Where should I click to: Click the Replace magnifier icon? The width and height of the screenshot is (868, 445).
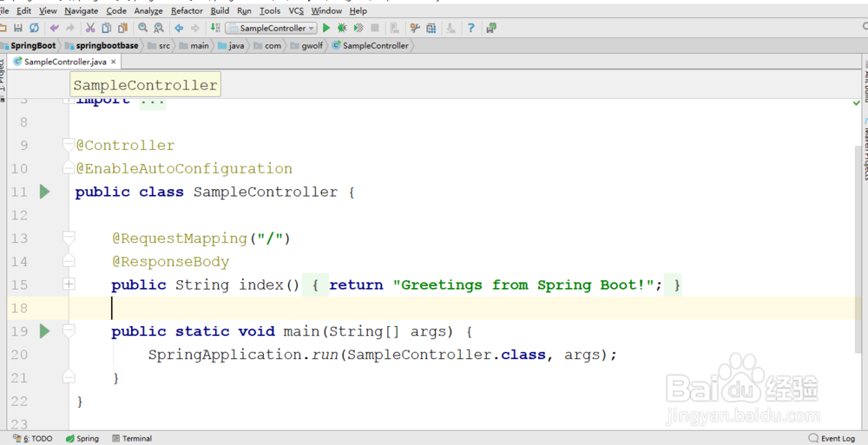pos(159,28)
